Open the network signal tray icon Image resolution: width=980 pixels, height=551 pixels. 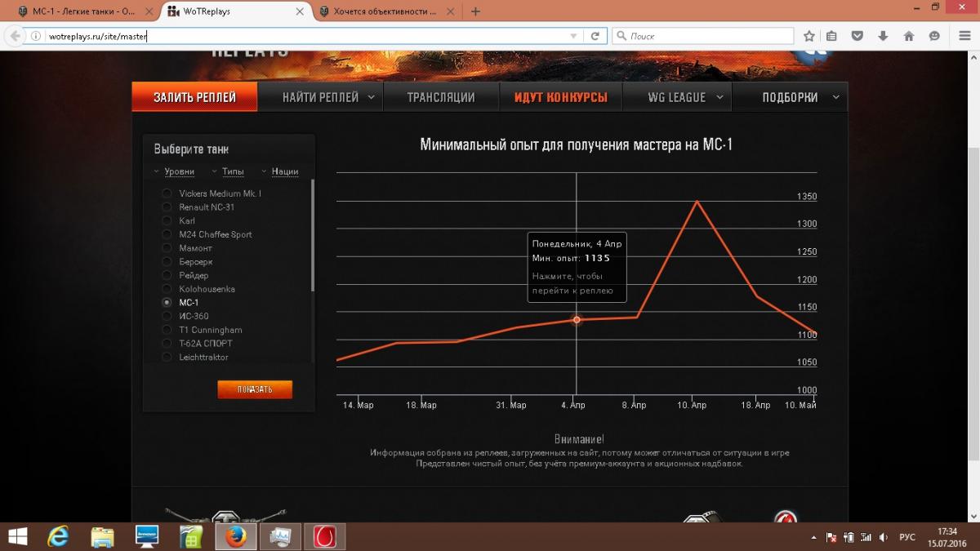tap(867, 537)
